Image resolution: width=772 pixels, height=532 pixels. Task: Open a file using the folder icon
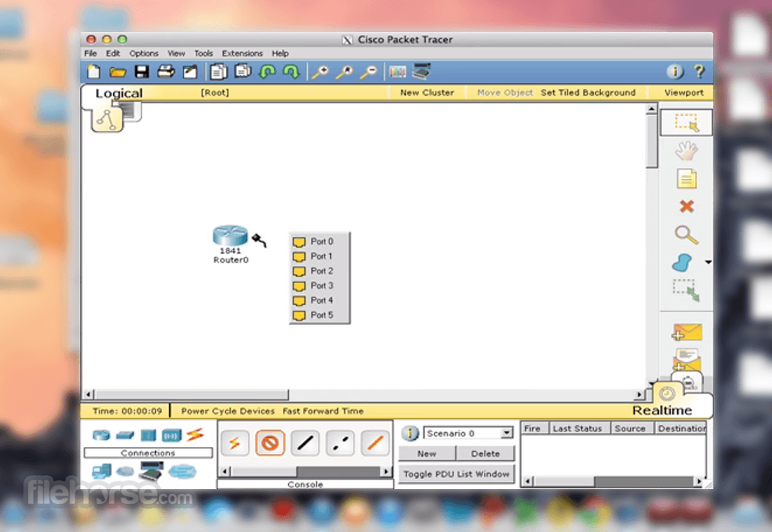(117, 72)
